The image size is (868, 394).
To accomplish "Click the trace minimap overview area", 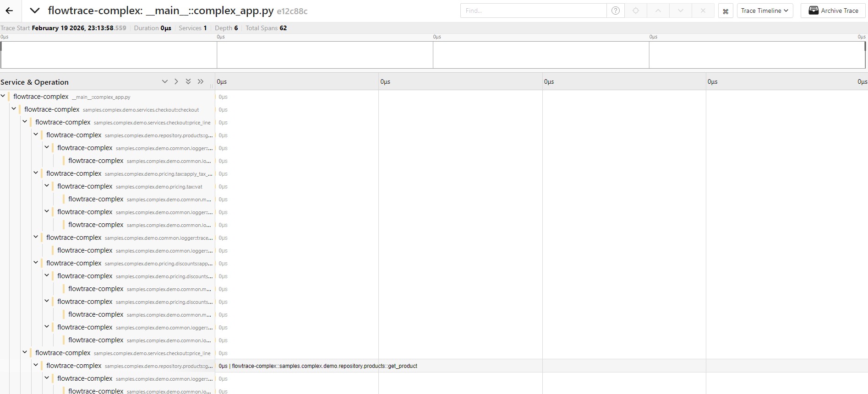I will 433,55.
